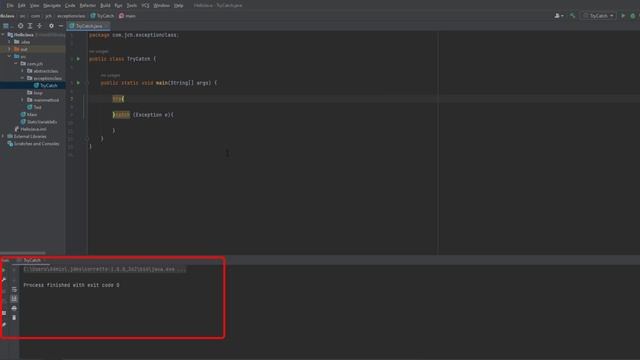Click the wrench settings icon in Run panel
This screenshot has height=360, width=640.
(x=4, y=280)
